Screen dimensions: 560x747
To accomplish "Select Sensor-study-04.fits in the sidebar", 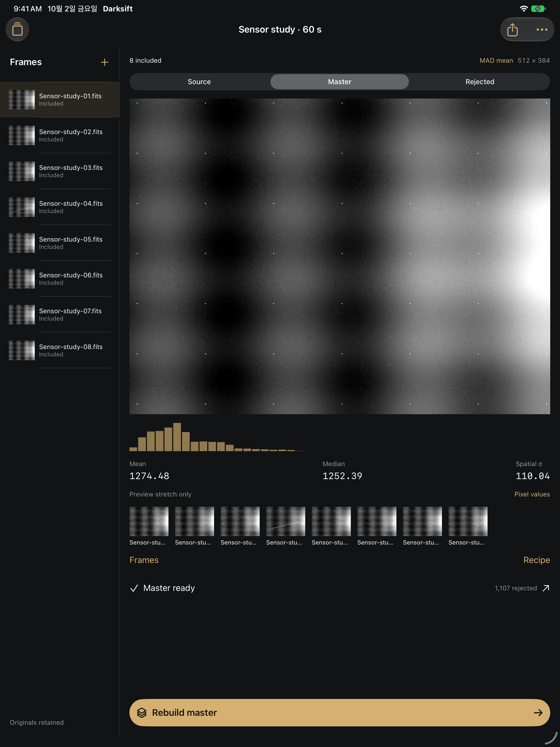I will (60, 207).
